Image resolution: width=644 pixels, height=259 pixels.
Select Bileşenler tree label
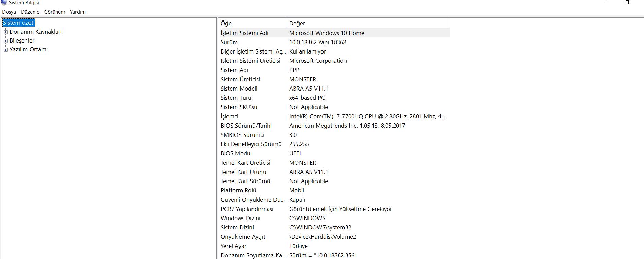coord(22,40)
